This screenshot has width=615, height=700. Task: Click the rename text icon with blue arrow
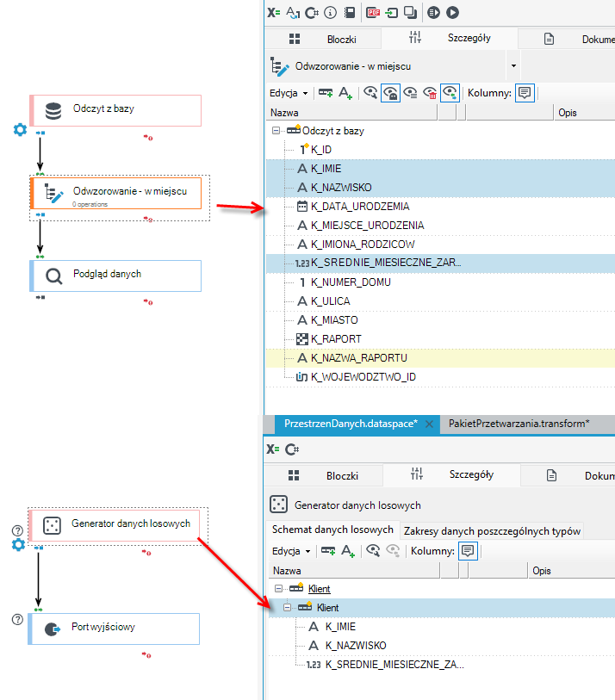(293, 13)
